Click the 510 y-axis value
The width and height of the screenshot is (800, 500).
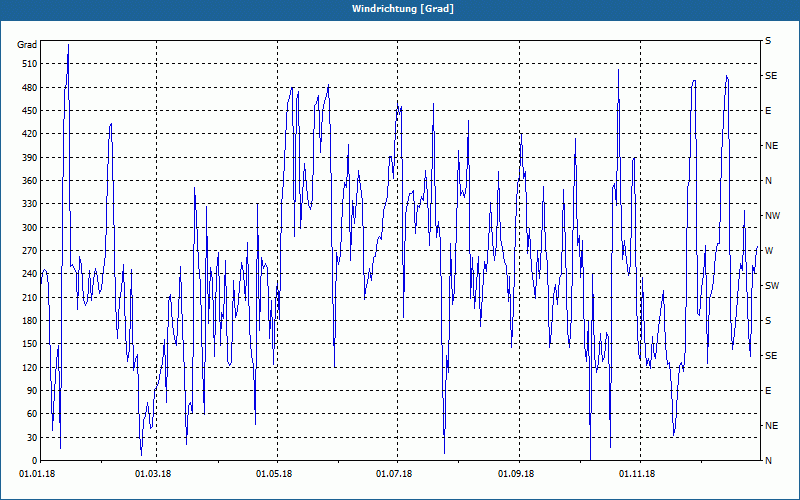click(30, 64)
